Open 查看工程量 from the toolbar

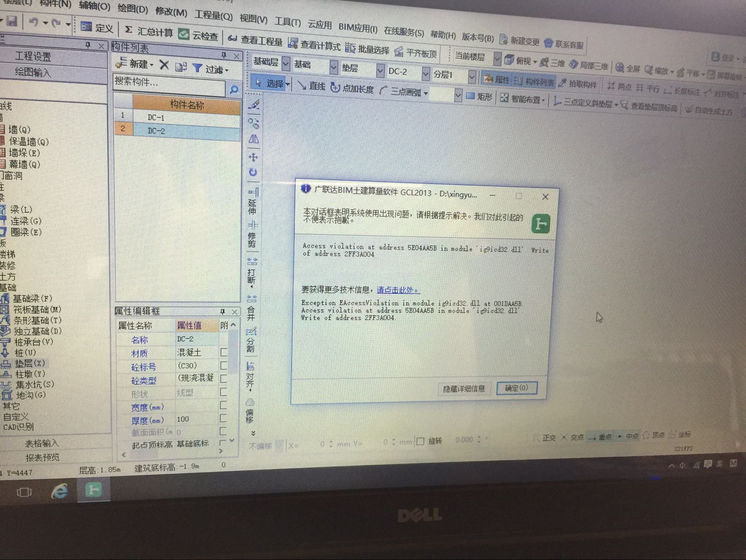coord(255,40)
